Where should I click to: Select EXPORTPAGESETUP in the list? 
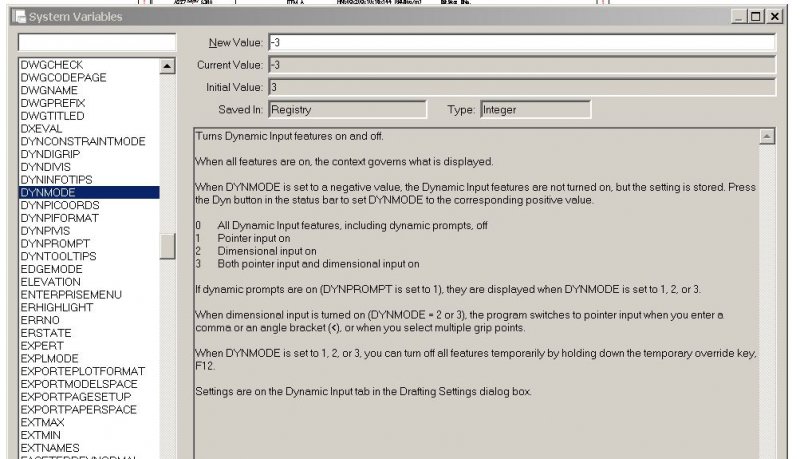[76, 396]
